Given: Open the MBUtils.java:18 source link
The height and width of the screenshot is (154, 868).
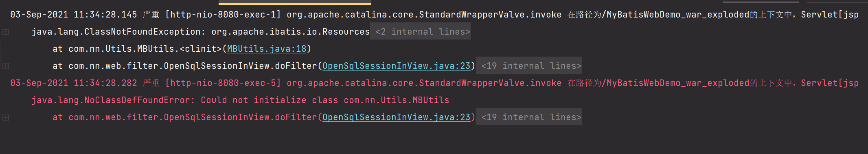Looking at the screenshot, I should [x=267, y=49].
